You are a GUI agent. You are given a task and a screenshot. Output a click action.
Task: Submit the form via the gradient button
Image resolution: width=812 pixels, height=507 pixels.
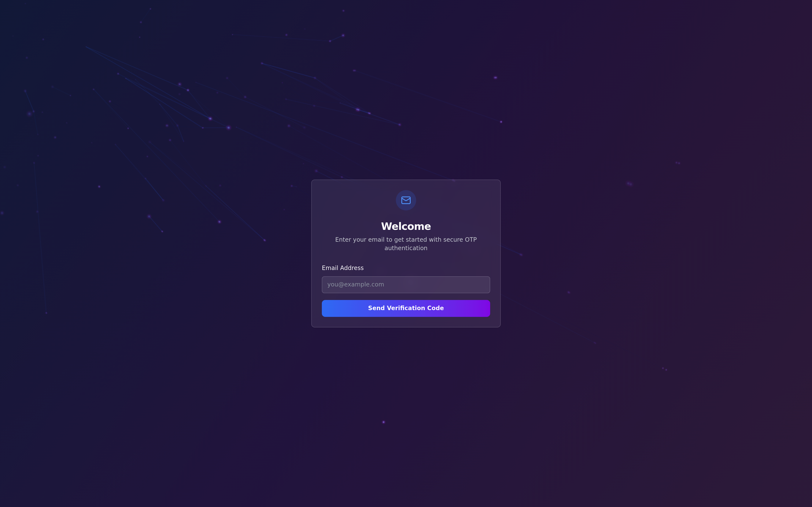406,308
